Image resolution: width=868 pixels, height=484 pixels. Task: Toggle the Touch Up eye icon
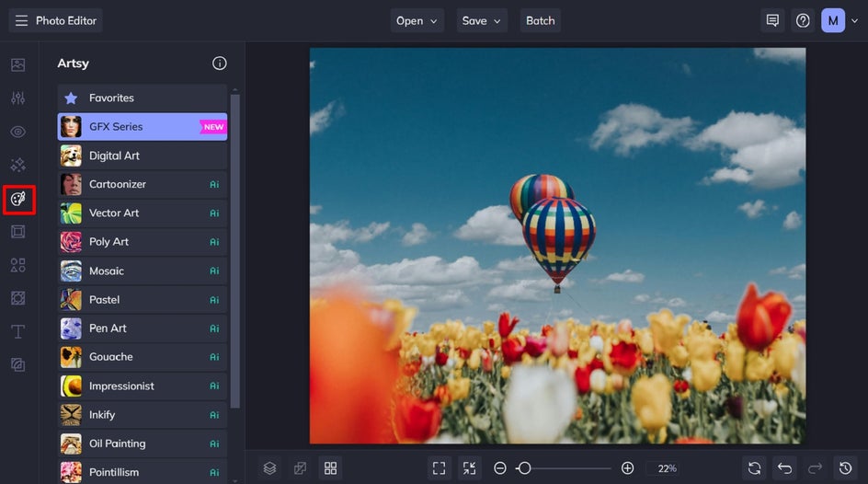click(x=17, y=132)
